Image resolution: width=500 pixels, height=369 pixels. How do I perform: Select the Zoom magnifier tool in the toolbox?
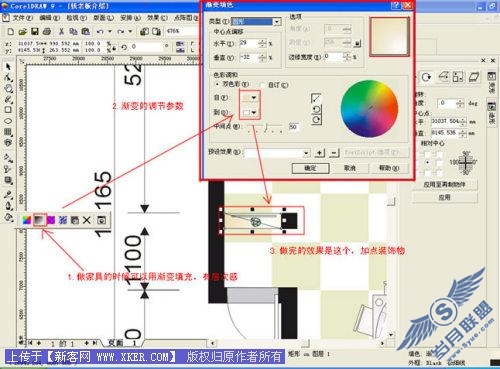point(8,88)
